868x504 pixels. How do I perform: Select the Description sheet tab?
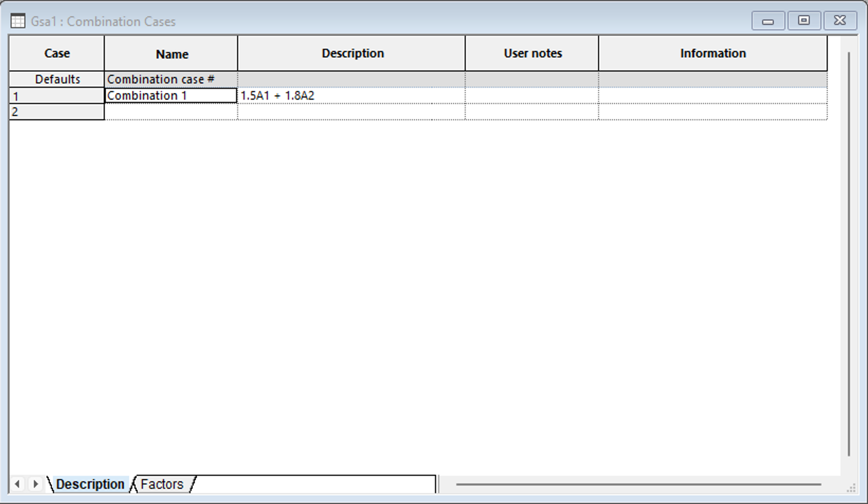[x=90, y=484]
